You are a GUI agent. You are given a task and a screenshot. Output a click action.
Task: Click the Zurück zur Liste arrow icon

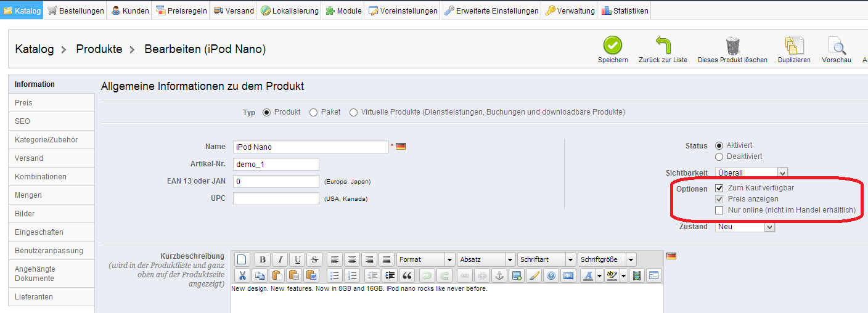pos(663,45)
